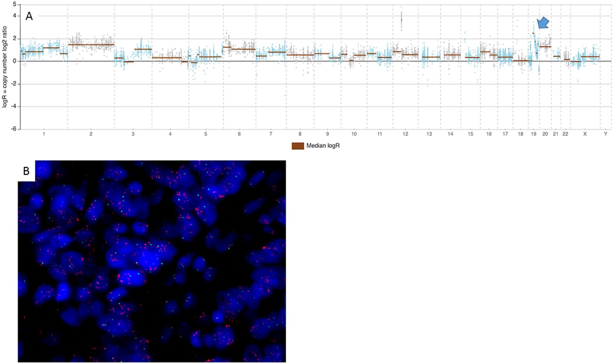
Task: Click chromosome 22 label on x-axis
Action: [565, 134]
